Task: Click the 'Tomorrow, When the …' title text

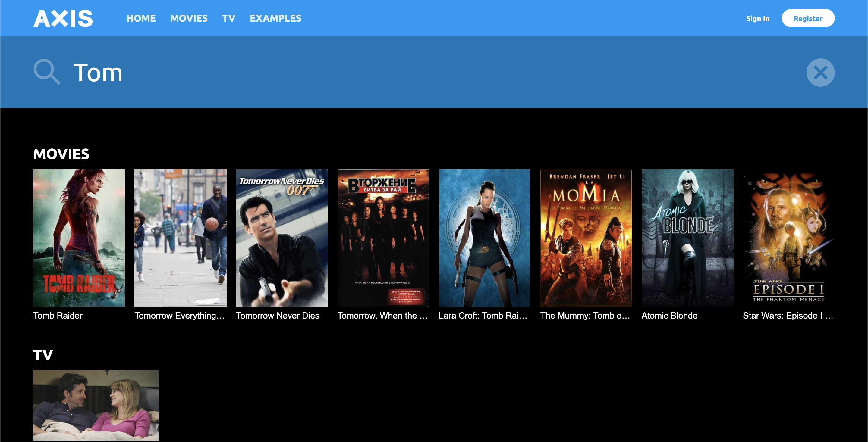Action: tap(383, 316)
